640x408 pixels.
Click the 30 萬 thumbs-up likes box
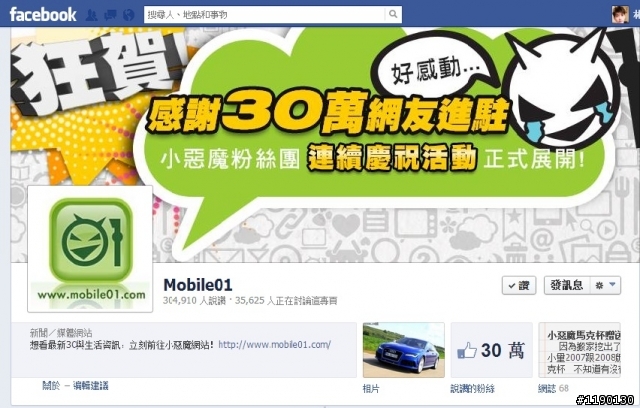pos(491,350)
